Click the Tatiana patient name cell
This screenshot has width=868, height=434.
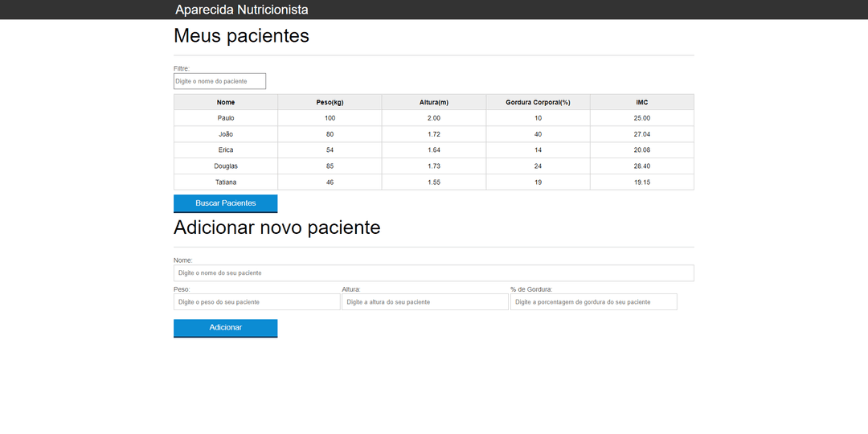226,182
